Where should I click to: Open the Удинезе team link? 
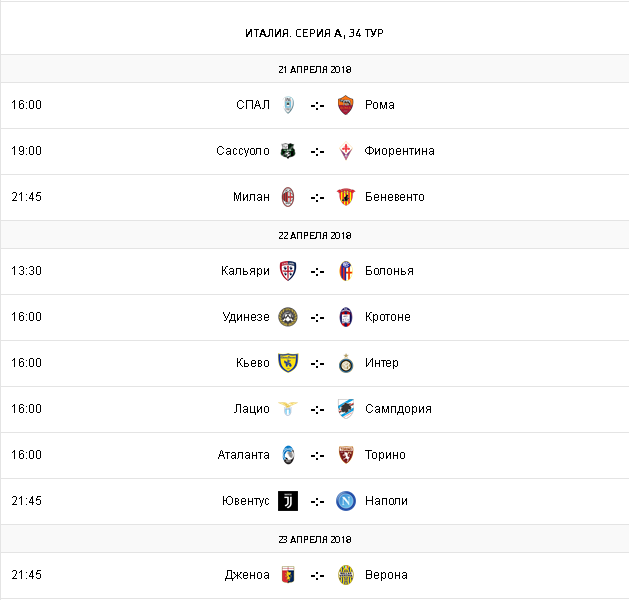(x=245, y=317)
